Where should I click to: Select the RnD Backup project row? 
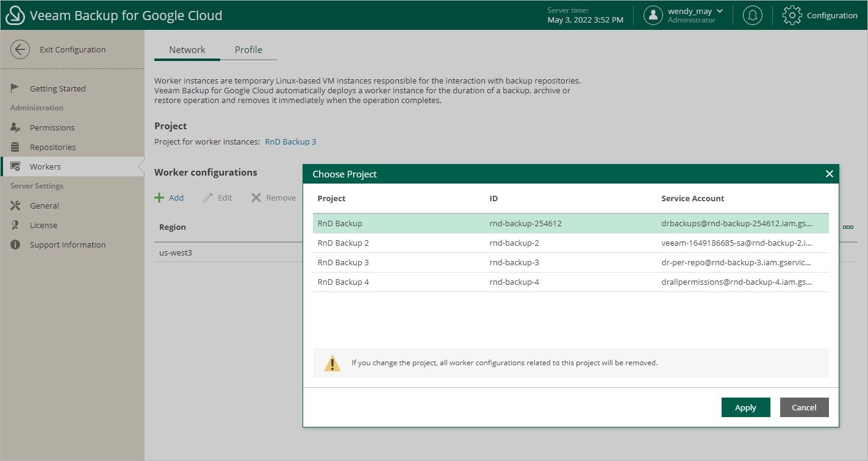(x=571, y=223)
